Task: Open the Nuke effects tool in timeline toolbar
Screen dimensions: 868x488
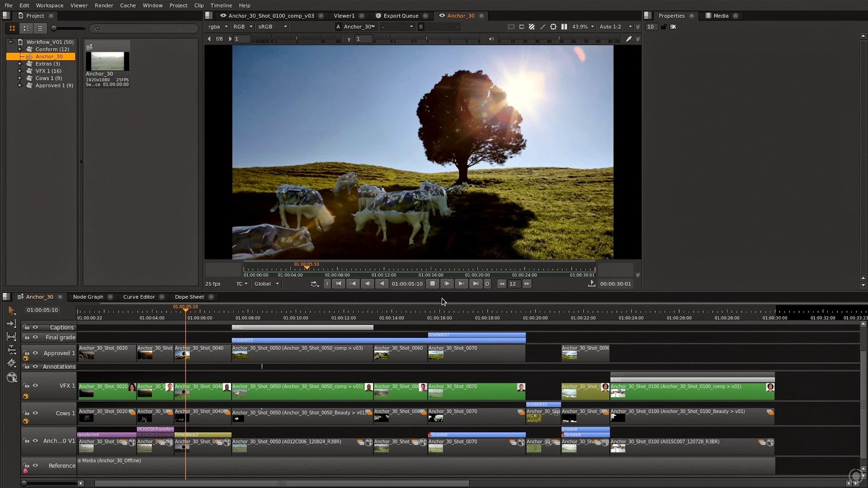Action: coord(11,377)
